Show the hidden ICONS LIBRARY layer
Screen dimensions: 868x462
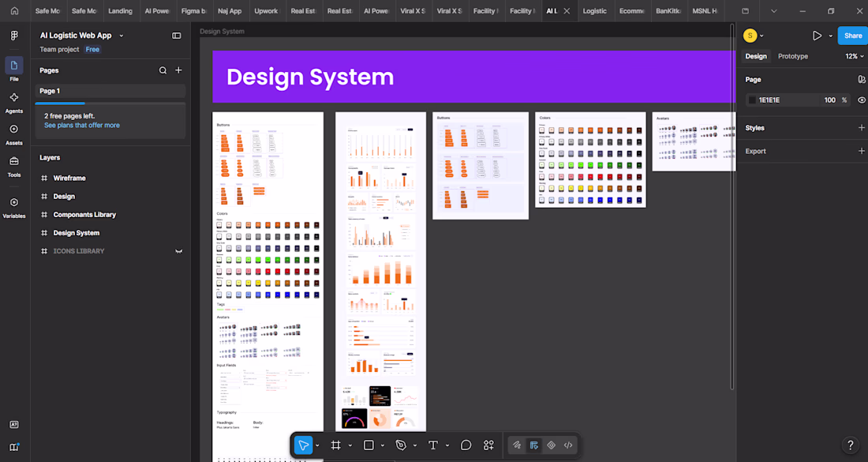pos(179,251)
